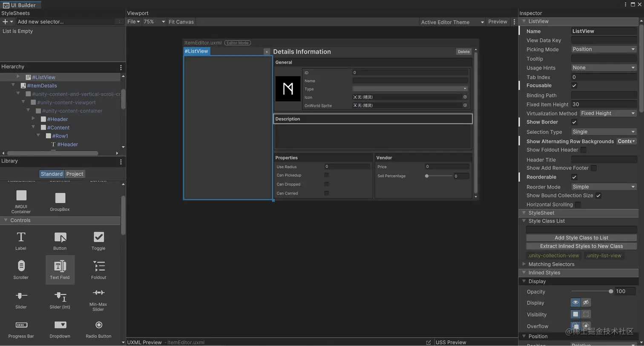Open the Hierarchy panel options menu
This screenshot has height=346, width=644.
121,67
